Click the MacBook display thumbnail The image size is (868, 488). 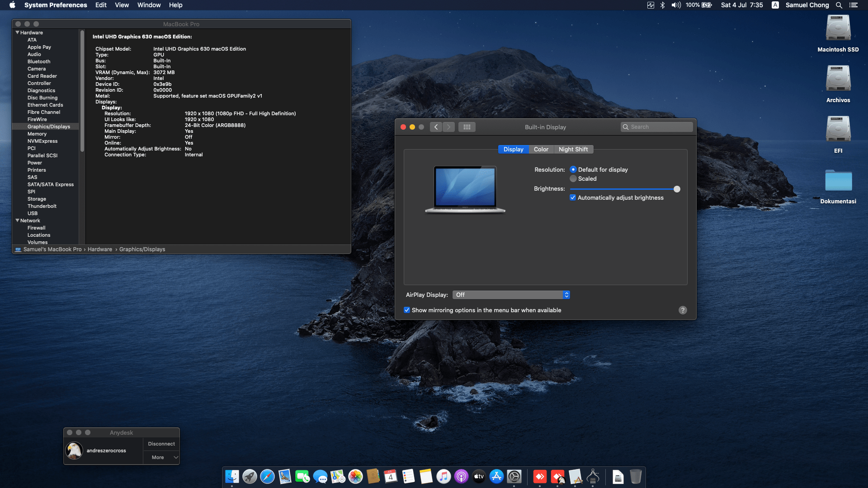[465, 189]
